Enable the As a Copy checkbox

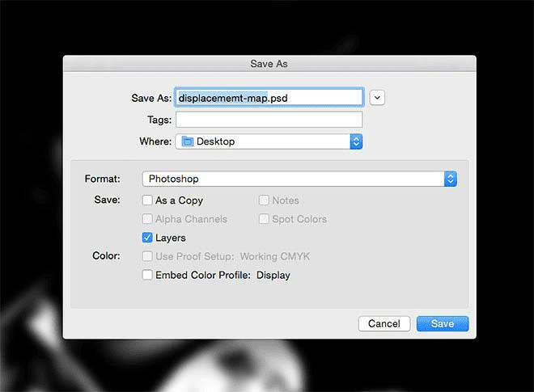(x=147, y=200)
